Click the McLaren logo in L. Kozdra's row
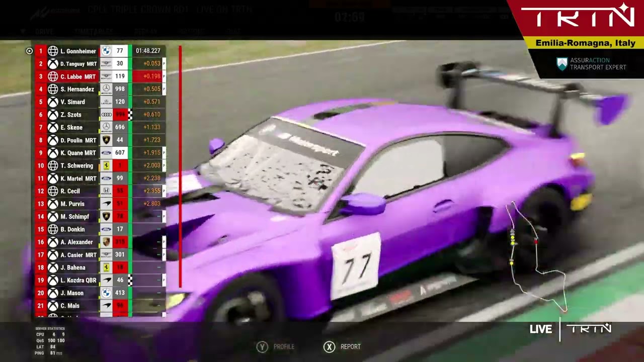644x362 pixels. tap(106, 280)
